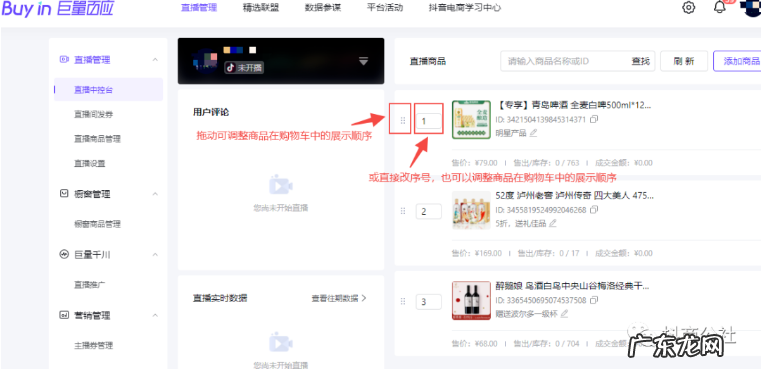
Task: Open 抖音电商学习中心 top tab
Action: pos(465,8)
